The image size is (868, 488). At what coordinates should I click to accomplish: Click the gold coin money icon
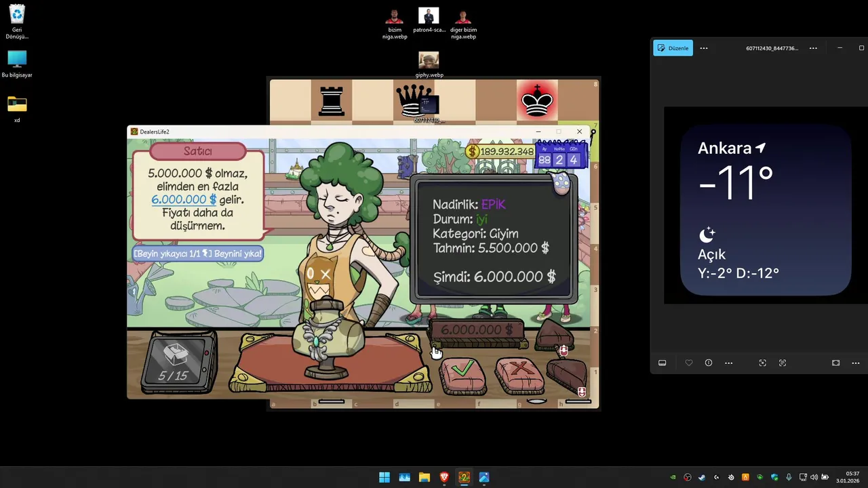click(x=473, y=151)
